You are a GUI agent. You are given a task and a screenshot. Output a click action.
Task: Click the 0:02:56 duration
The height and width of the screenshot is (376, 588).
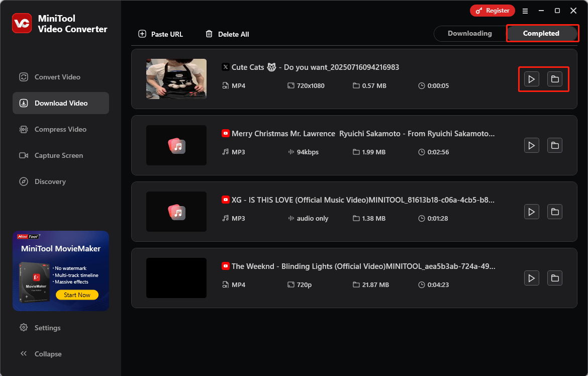[x=438, y=152]
